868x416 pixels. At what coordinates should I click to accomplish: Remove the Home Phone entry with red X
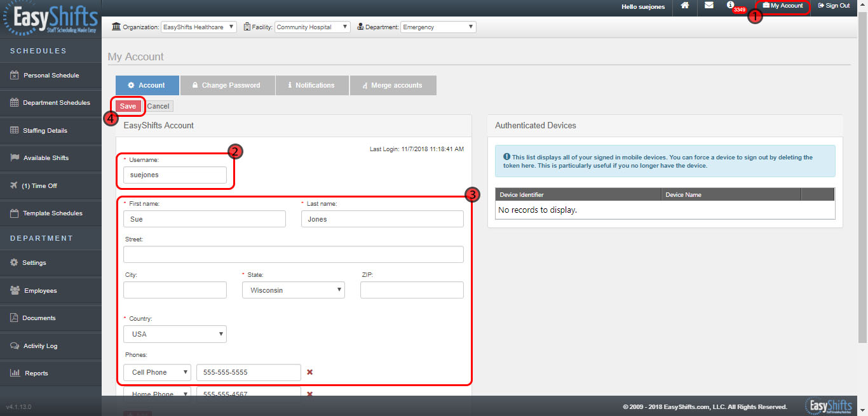[x=310, y=394]
